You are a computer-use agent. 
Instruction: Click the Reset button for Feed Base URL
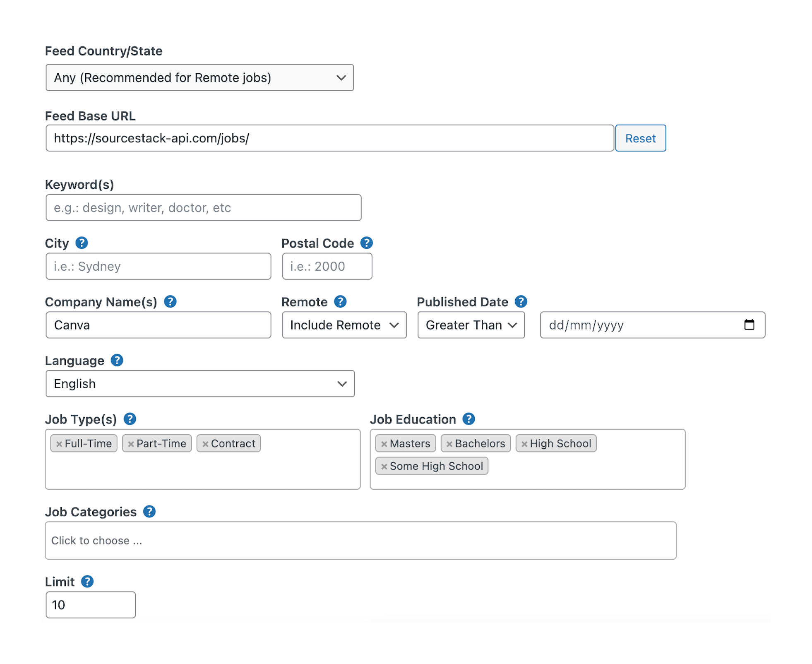click(x=640, y=138)
